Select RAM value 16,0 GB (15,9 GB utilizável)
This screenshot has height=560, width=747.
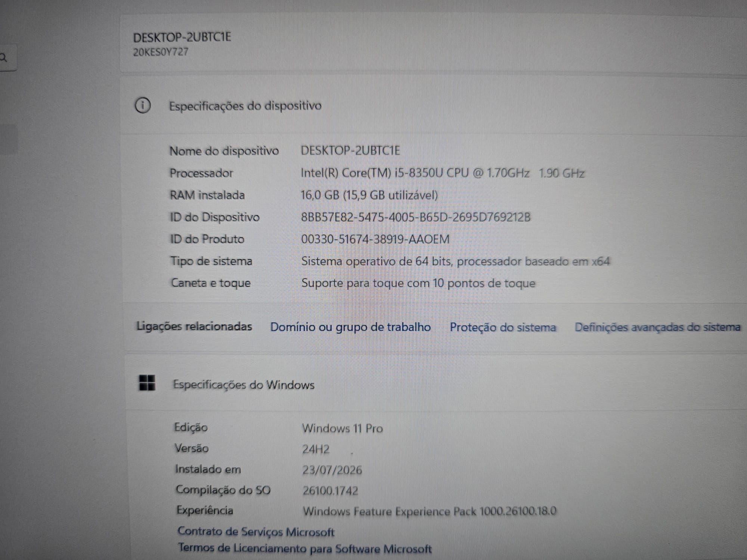369,195
